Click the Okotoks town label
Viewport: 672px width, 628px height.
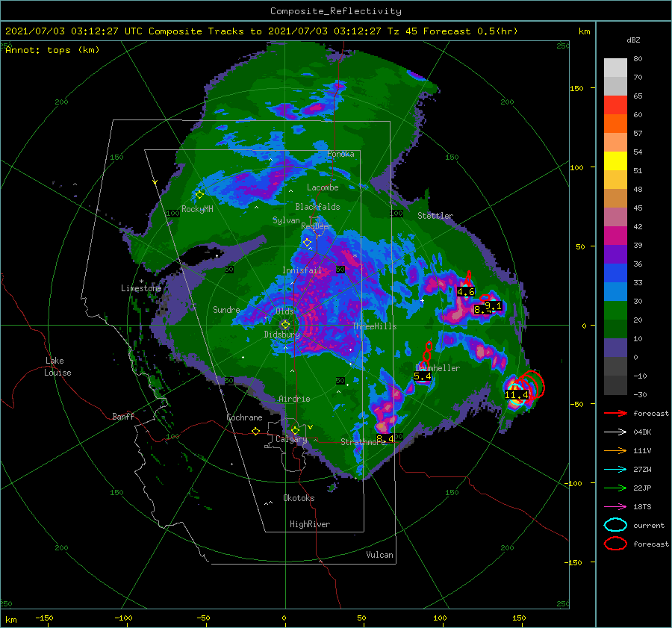tap(299, 498)
